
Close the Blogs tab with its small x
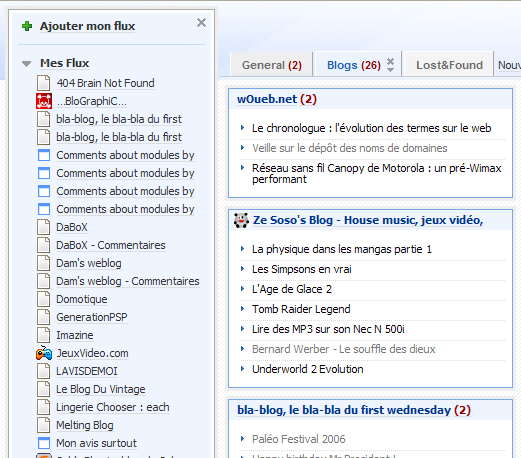[x=391, y=61]
